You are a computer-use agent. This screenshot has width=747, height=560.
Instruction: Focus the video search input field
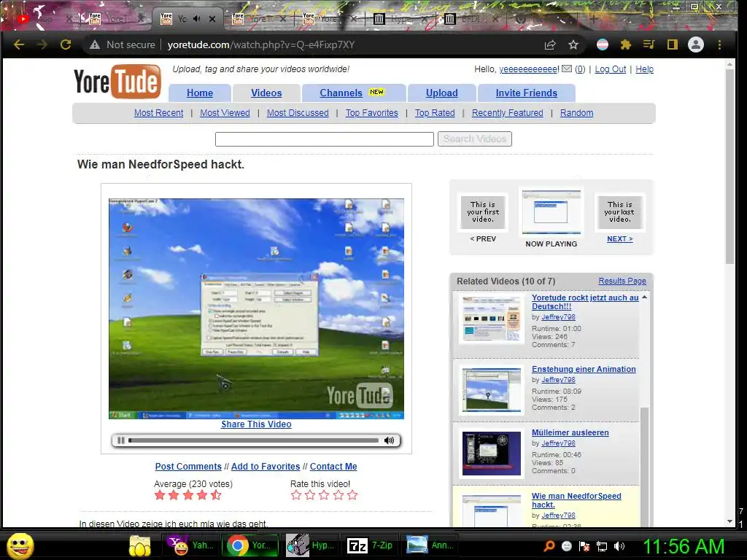coord(325,139)
